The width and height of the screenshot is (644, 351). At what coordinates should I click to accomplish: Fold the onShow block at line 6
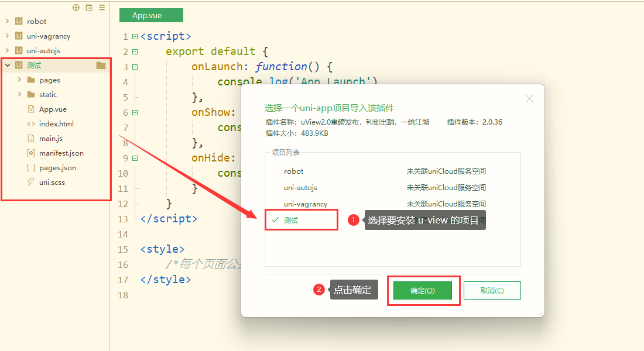click(135, 112)
